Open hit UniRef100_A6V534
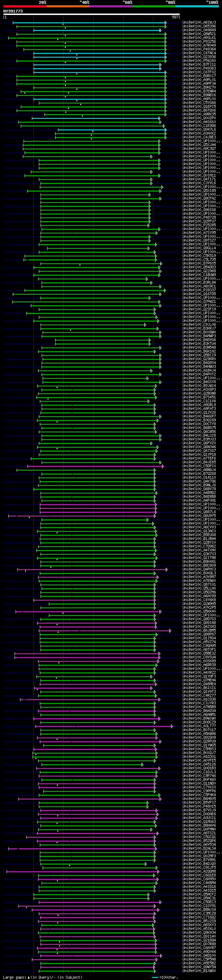 (x=199, y=844)
